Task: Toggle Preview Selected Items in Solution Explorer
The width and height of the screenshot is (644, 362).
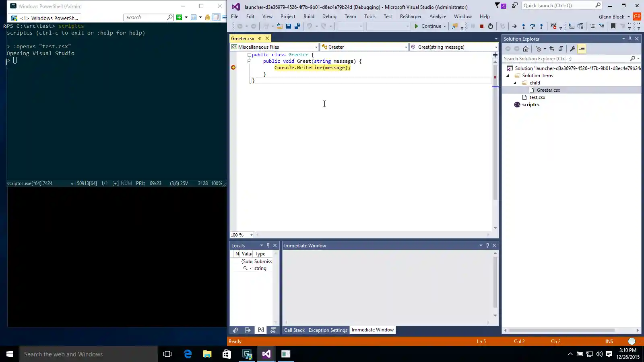Action: tap(581, 49)
